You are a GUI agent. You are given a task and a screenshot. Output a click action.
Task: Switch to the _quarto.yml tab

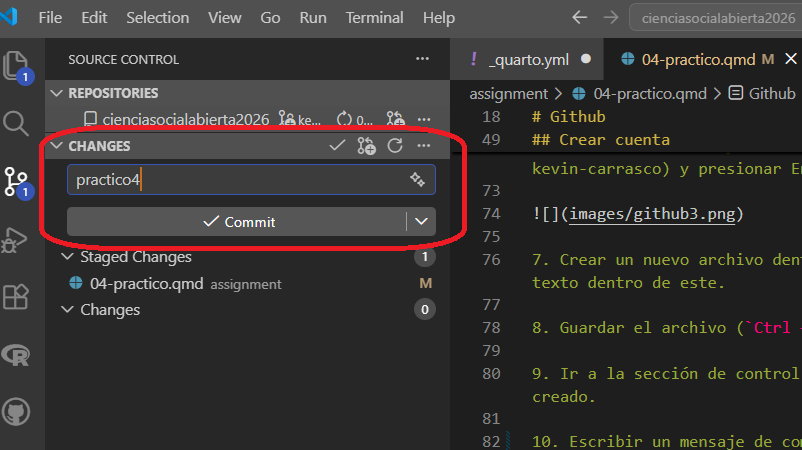click(524, 60)
